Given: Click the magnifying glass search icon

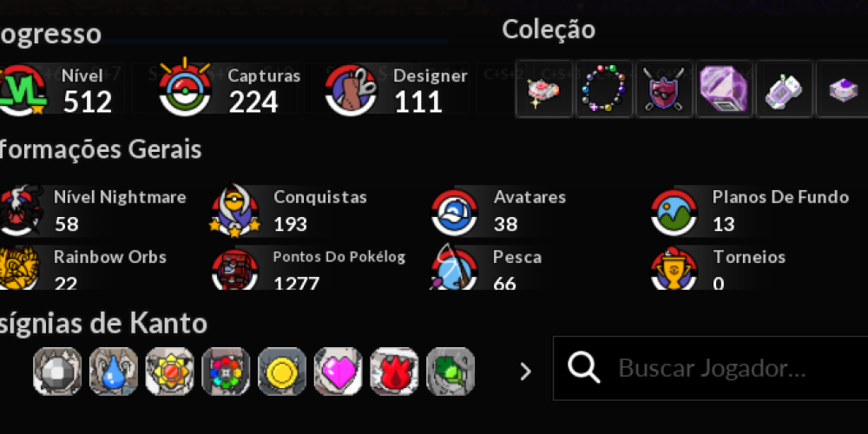Looking at the screenshot, I should tap(584, 367).
